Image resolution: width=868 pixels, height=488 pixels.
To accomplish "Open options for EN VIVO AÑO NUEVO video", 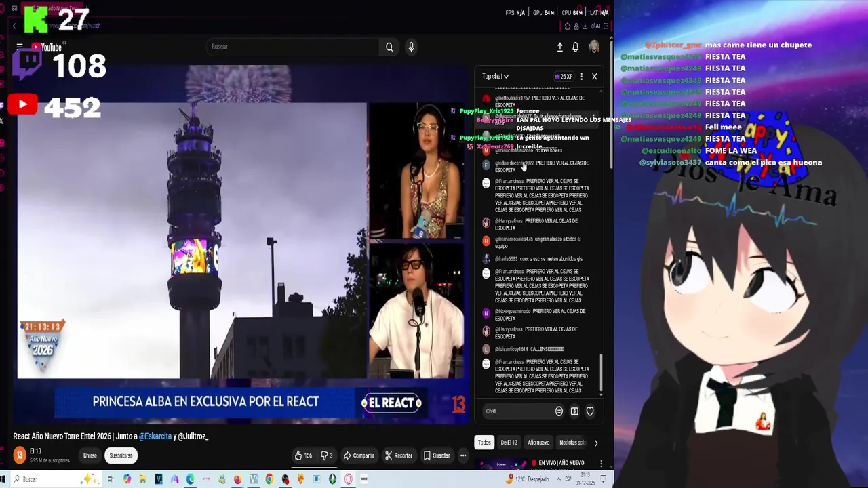I will click(x=601, y=464).
